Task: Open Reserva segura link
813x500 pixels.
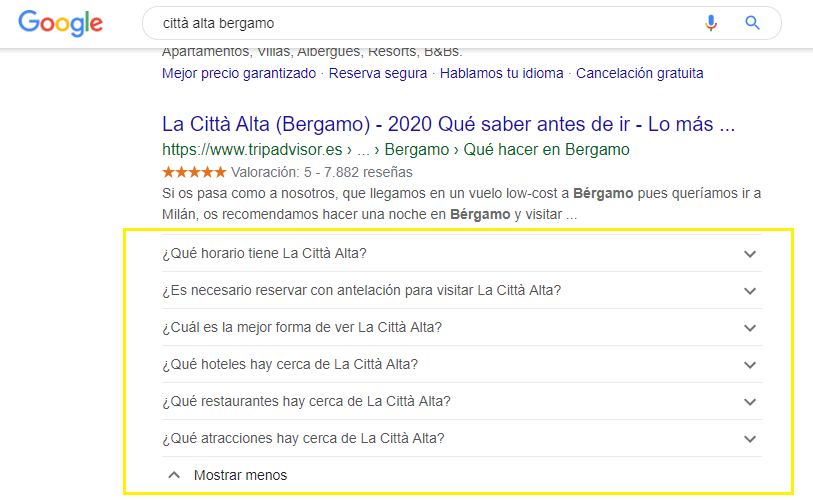Action: point(378,73)
